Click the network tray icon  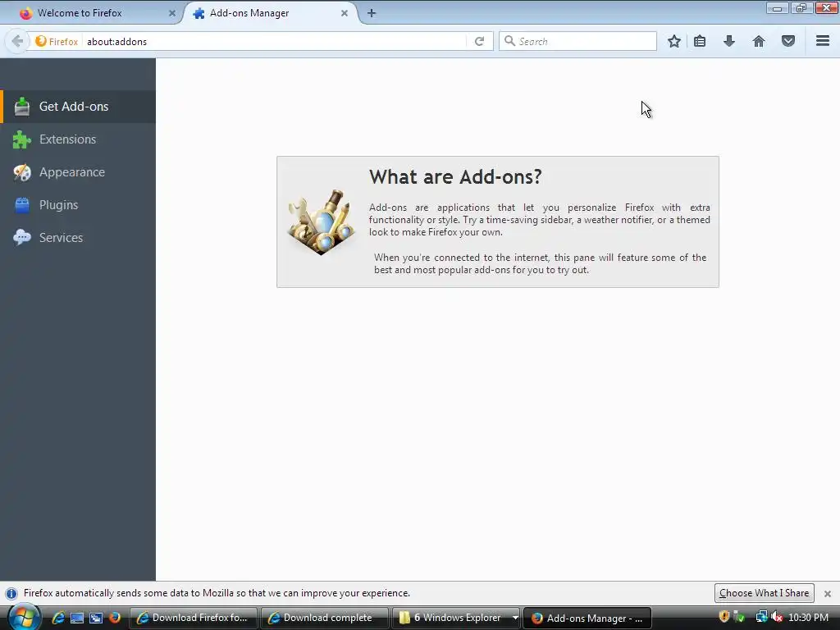point(761,617)
